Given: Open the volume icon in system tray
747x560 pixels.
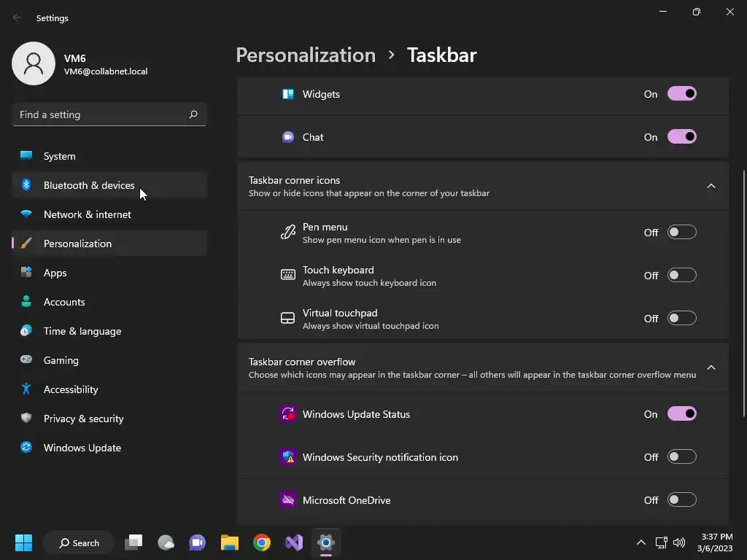Looking at the screenshot, I should [679, 542].
